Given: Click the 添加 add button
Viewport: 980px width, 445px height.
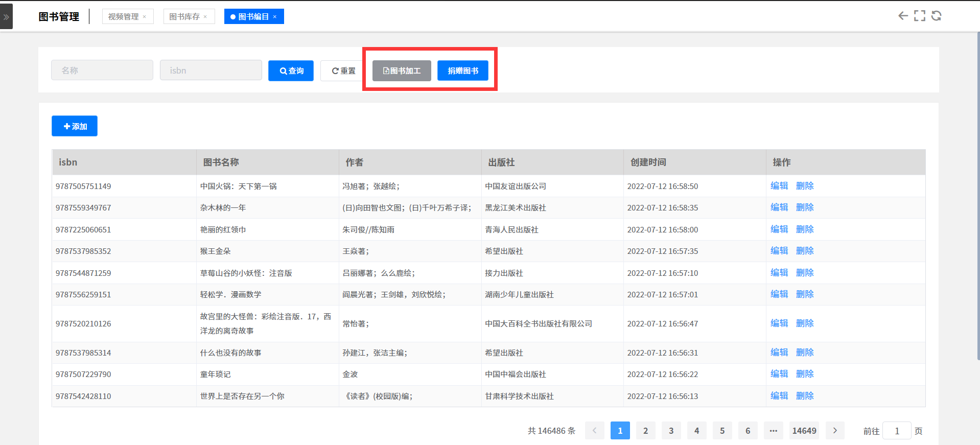Looking at the screenshot, I should [x=75, y=126].
